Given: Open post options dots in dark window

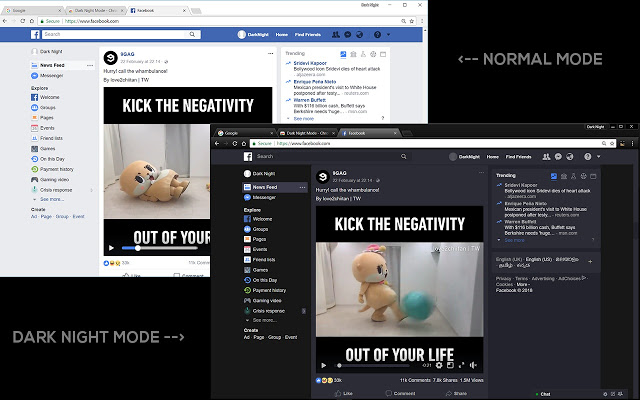Looking at the screenshot, I should point(482,173).
